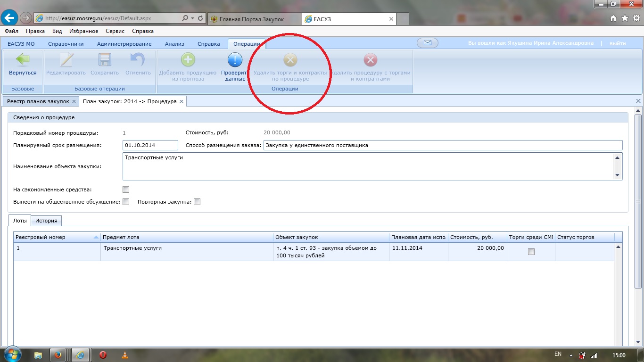Open the mail envelope icon in header

pos(428,43)
